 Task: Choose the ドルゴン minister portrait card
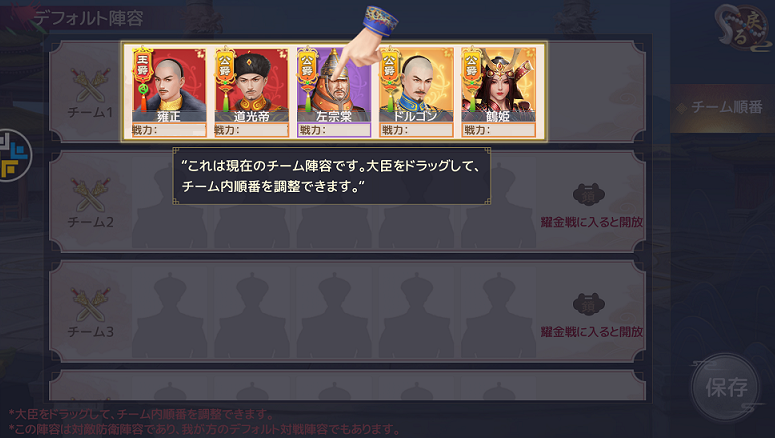tap(416, 92)
